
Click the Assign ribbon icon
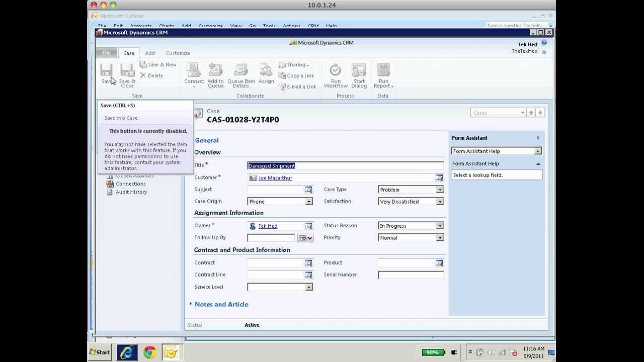[x=266, y=74]
